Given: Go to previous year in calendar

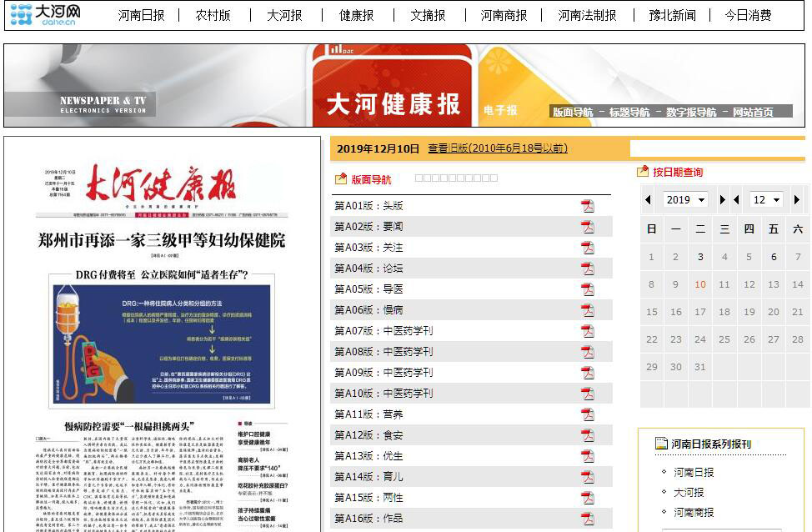Looking at the screenshot, I should [x=648, y=200].
